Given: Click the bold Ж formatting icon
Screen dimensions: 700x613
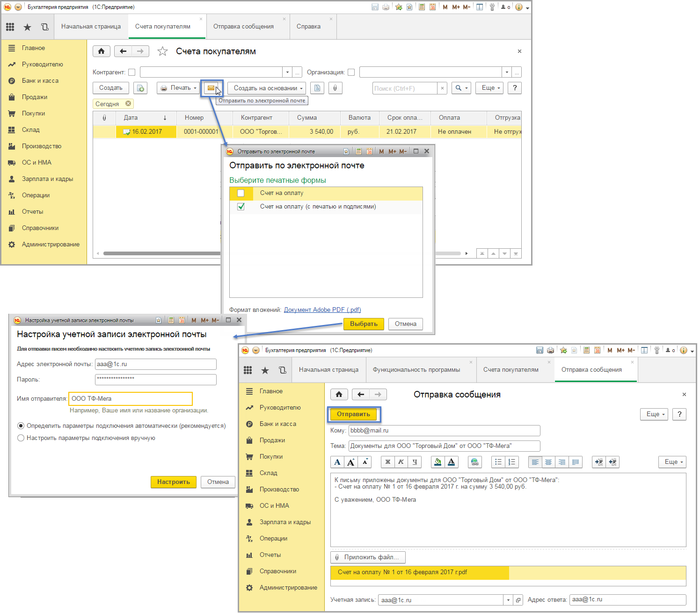Looking at the screenshot, I should (387, 462).
